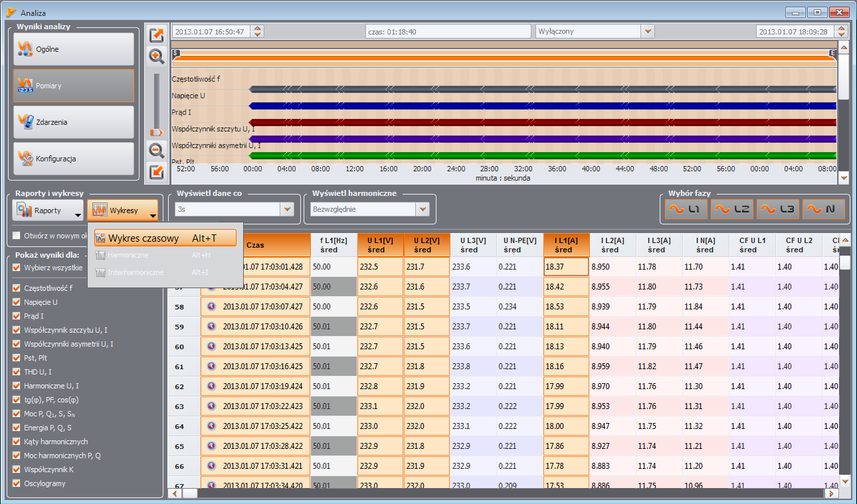Click the I N[A] column header
Screen dimensions: 857x504
tap(706, 245)
